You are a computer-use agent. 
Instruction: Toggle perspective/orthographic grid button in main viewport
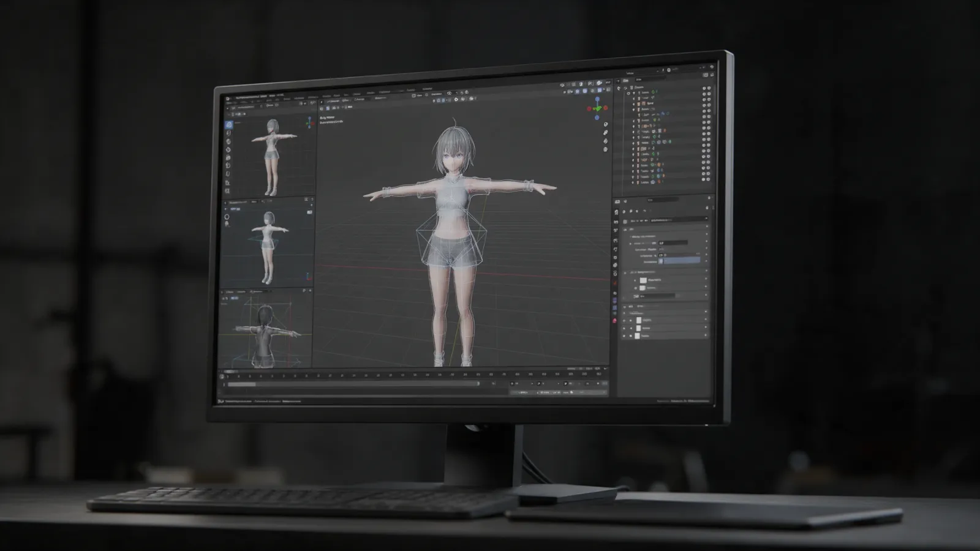click(x=605, y=148)
